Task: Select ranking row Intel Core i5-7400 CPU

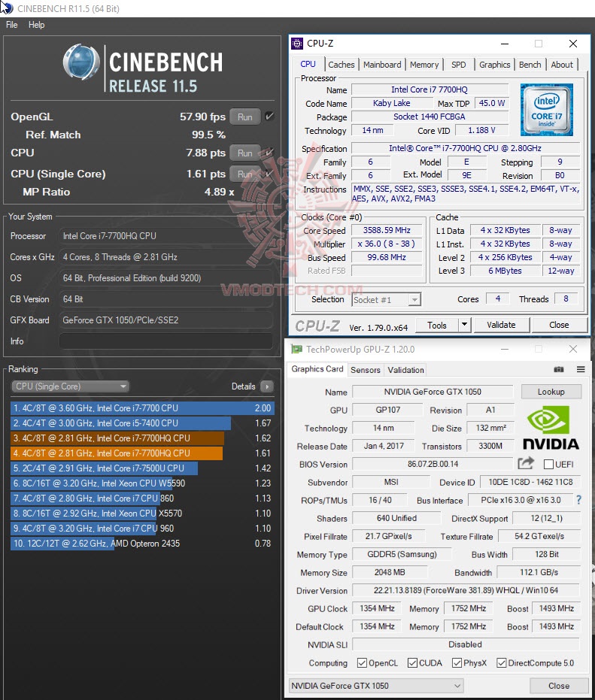Action: pos(142,423)
